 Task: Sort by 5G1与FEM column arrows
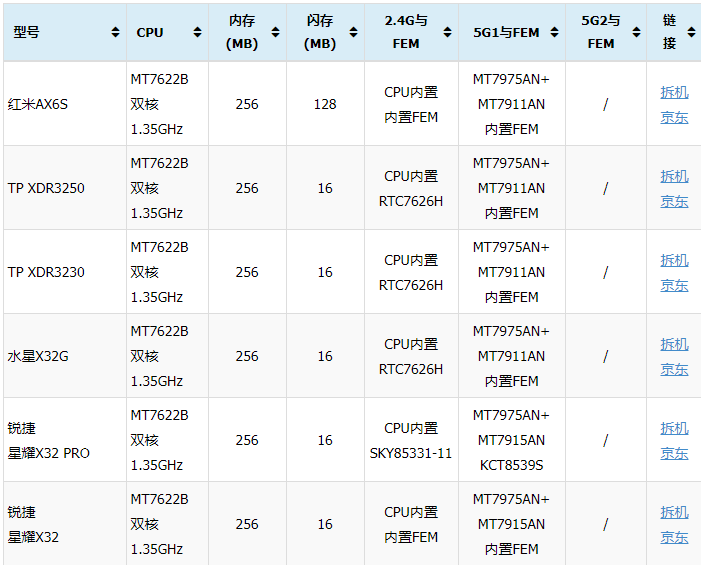point(554,32)
